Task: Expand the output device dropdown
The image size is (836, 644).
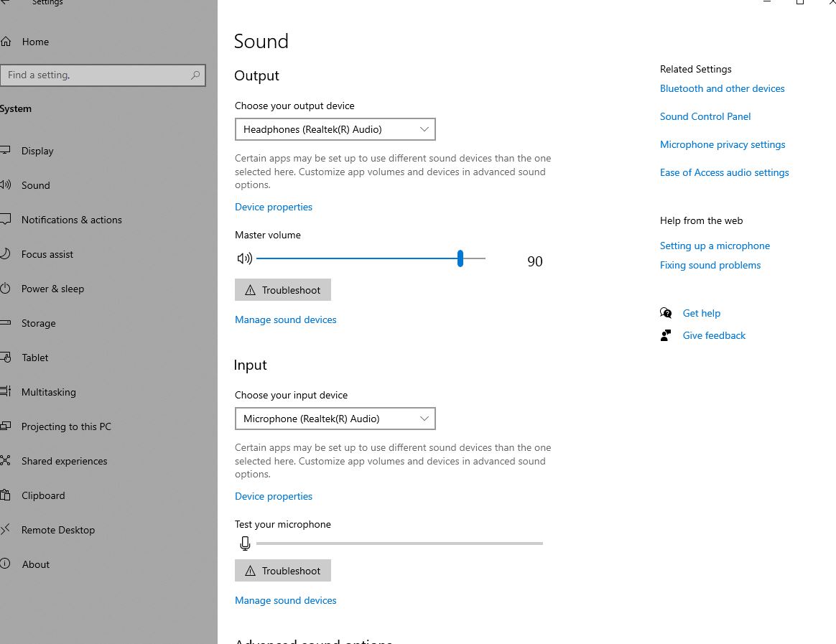Action: pos(335,129)
